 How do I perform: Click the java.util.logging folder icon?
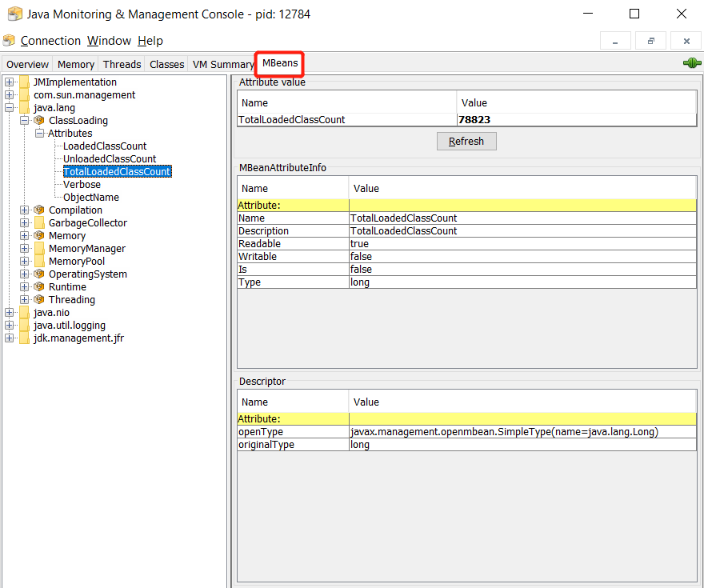(x=25, y=325)
